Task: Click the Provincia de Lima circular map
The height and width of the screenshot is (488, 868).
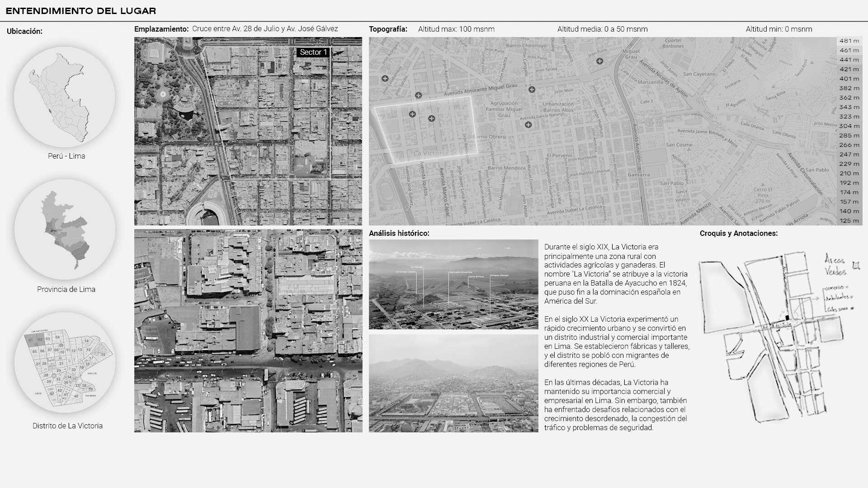Action: pos(65,230)
